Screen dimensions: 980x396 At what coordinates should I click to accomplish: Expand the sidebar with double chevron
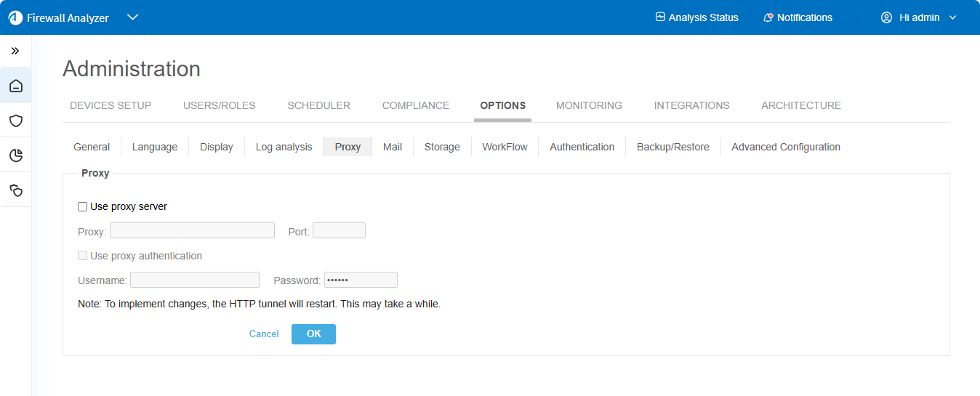click(x=15, y=51)
